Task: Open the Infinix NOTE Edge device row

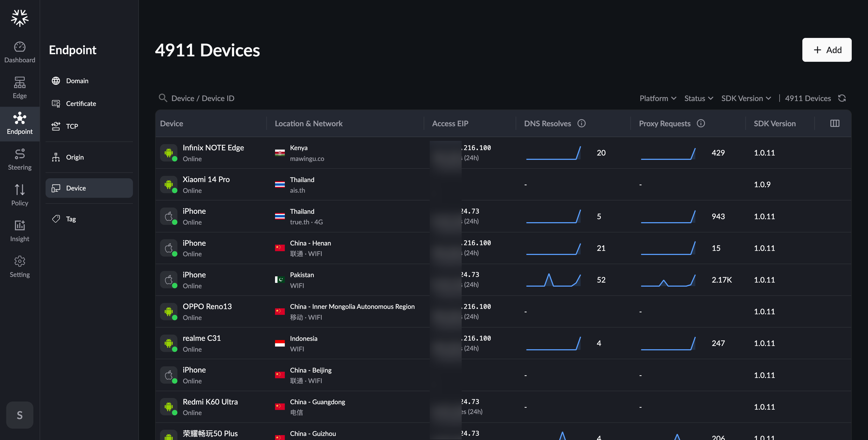Action: (503, 153)
